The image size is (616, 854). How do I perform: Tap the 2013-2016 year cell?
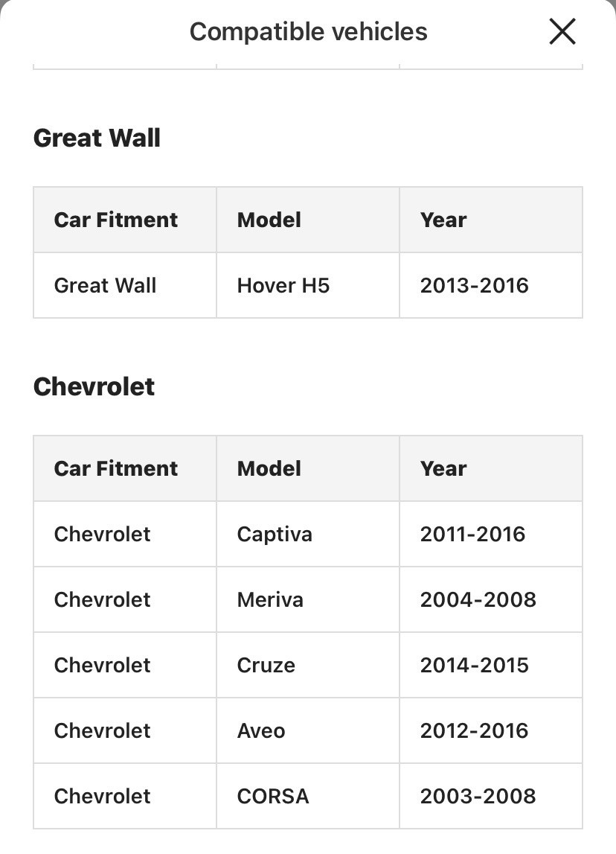point(474,286)
